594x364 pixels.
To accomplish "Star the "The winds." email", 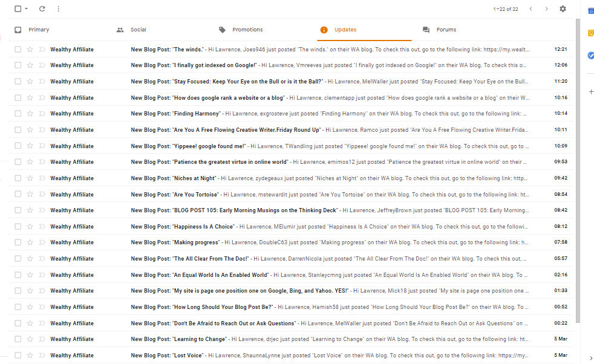I will pyautogui.click(x=30, y=49).
